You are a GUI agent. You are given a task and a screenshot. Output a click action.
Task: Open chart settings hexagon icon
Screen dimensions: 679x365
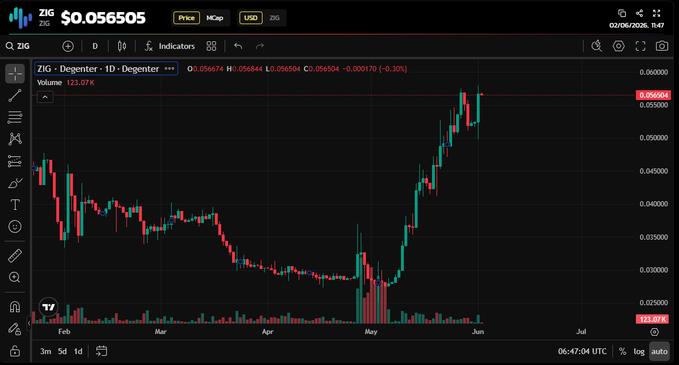(x=619, y=46)
